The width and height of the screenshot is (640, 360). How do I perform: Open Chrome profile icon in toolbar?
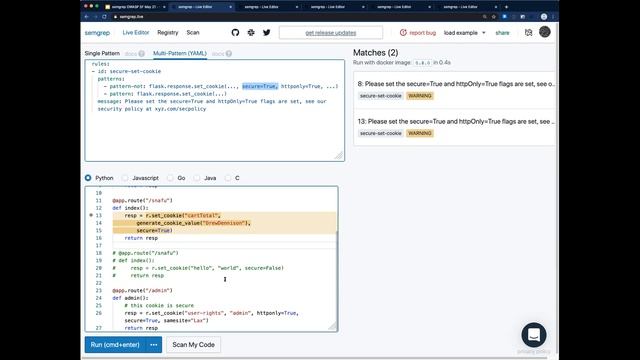(544, 17)
